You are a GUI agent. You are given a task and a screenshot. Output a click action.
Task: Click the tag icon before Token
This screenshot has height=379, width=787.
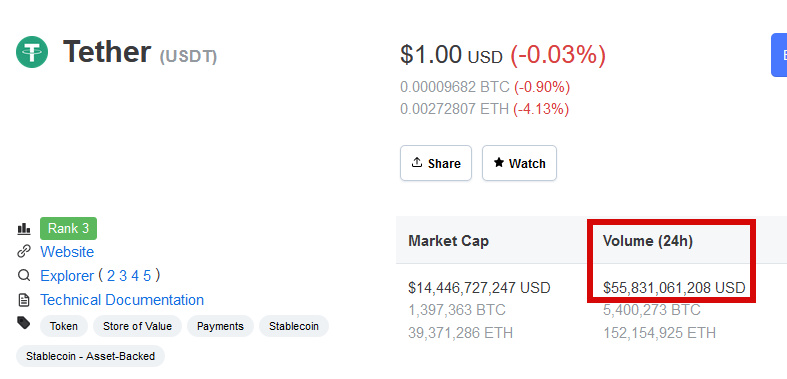[24, 322]
